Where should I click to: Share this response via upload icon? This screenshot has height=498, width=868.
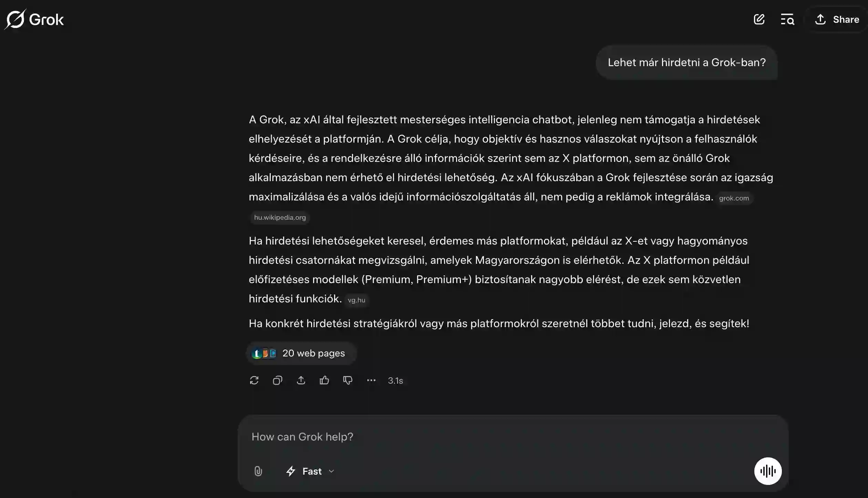pos(301,381)
